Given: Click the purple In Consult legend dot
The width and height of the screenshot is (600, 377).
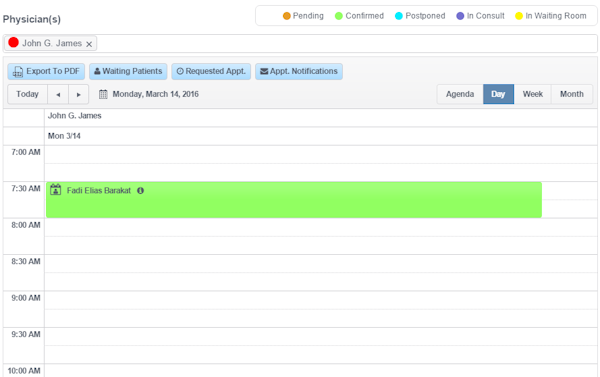Looking at the screenshot, I should [460, 16].
